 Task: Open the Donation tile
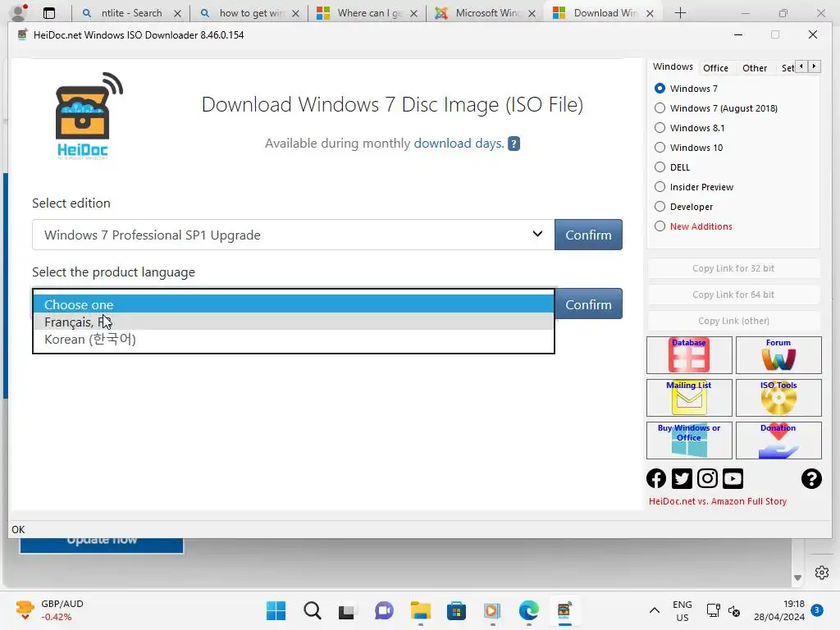pyautogui.click(x=778, y=441)
